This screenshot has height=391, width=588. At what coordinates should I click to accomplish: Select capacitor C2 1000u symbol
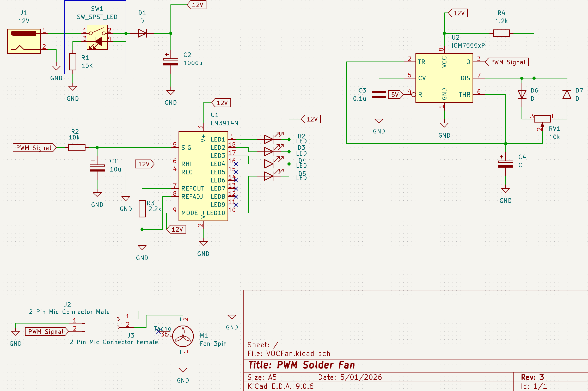(x=171, y=62)
